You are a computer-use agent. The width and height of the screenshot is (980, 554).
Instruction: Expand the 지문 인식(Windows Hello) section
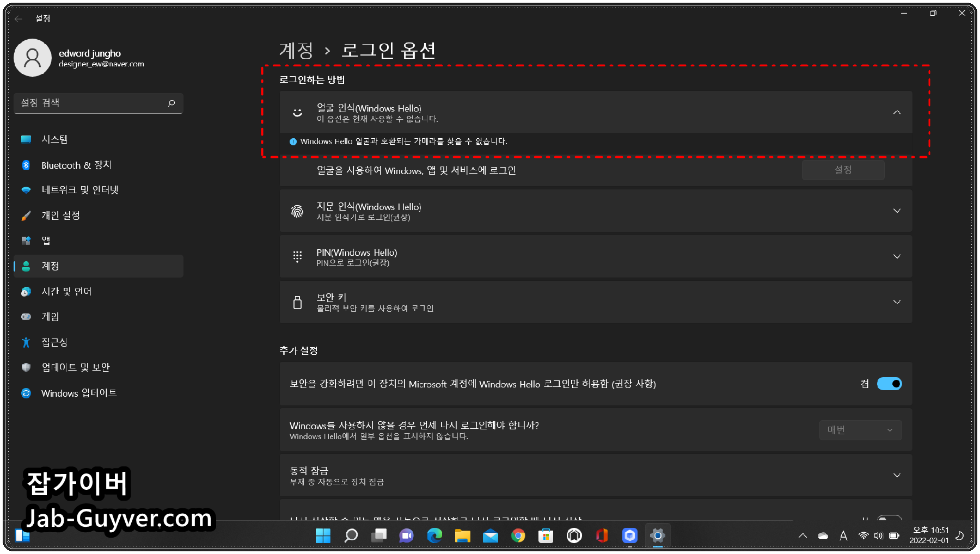896,211
